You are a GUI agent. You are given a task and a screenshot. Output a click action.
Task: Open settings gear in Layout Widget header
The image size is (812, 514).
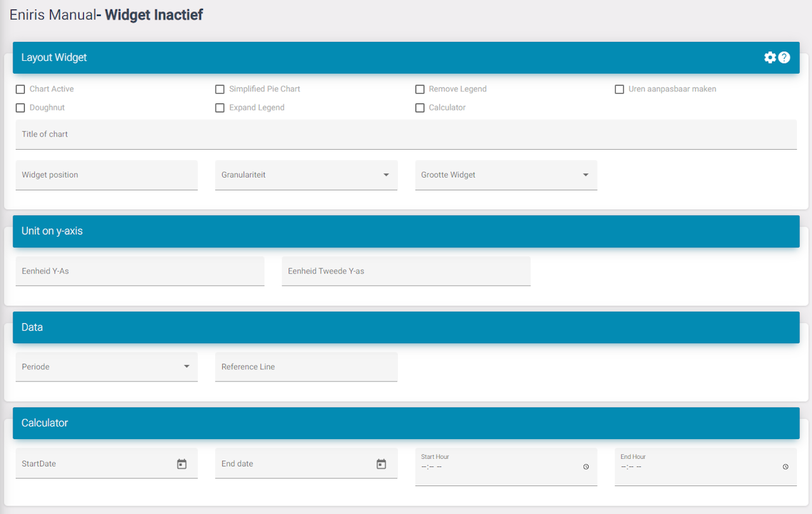pyautogui.click(x=769, y=58)
